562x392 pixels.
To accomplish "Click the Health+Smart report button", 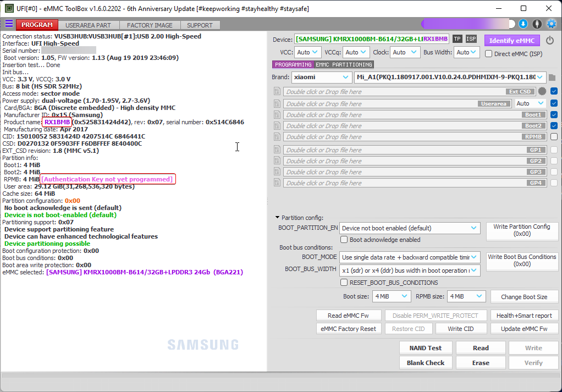I will (x=524, y=316).
